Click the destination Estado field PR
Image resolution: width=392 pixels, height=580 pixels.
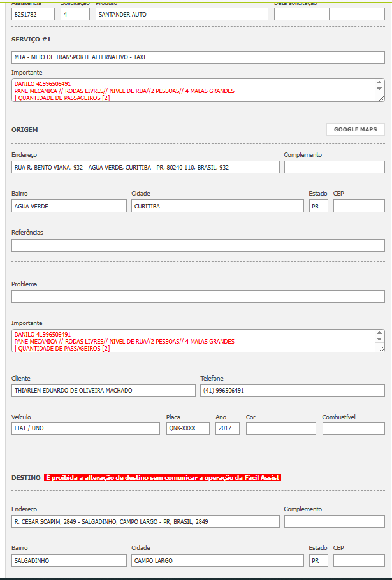[319, 560]
